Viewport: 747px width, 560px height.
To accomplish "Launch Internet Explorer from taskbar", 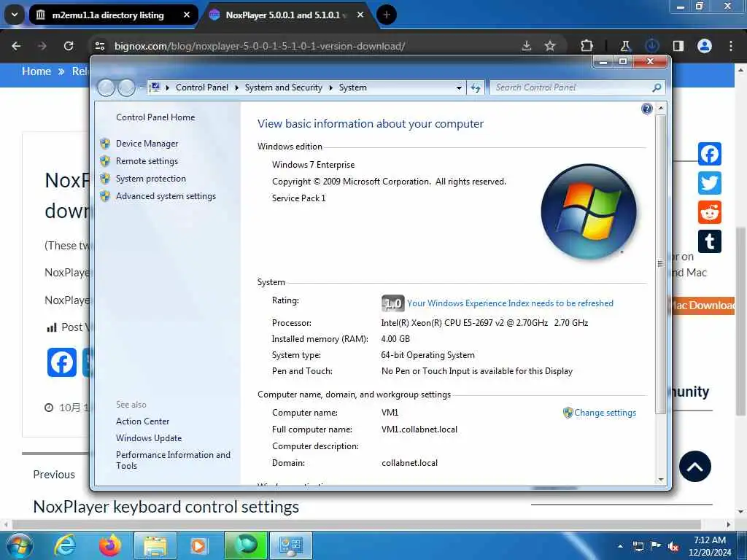I will 65,545.
